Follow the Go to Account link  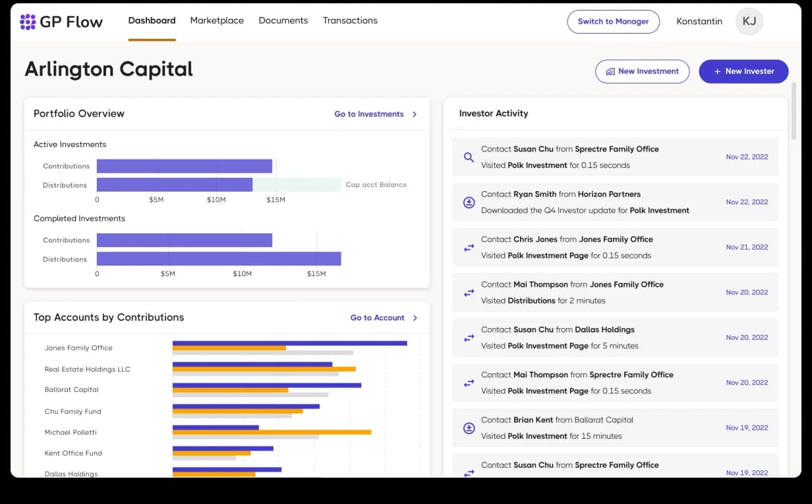pyautogui.click(x=377, y=318)
